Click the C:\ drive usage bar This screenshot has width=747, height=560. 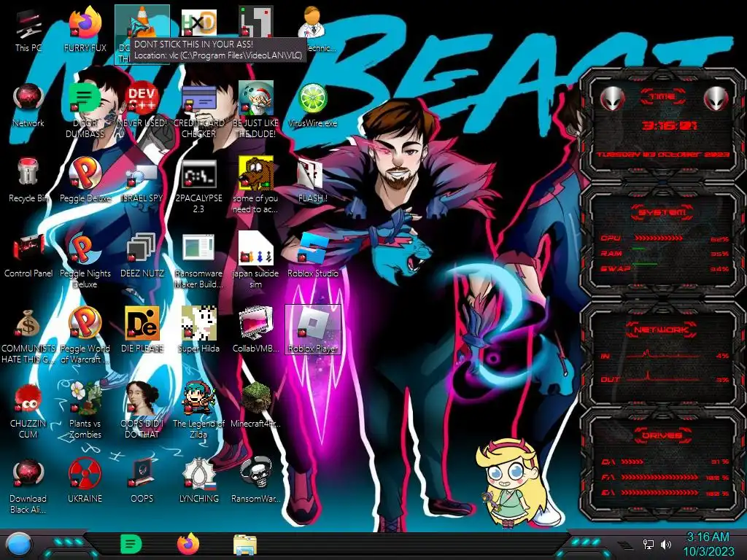(x=632, y=462)
